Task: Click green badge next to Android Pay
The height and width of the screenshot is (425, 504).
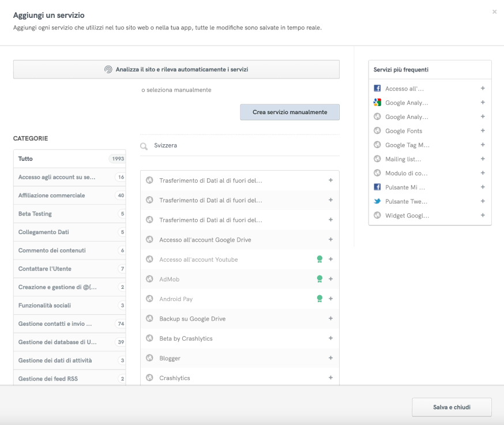Action: [319, 299]
